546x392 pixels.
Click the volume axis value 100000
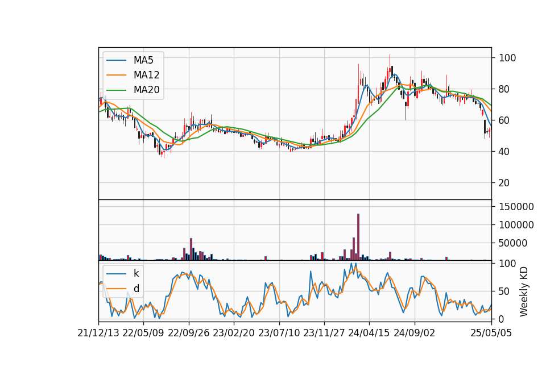[516, 225]
